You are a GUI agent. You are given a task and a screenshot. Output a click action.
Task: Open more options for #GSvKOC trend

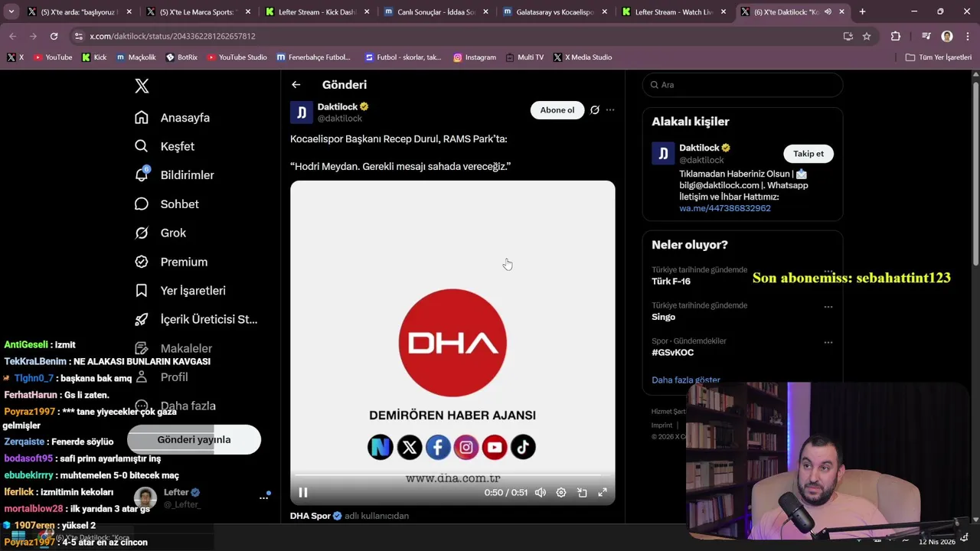[x=828, y=343]
